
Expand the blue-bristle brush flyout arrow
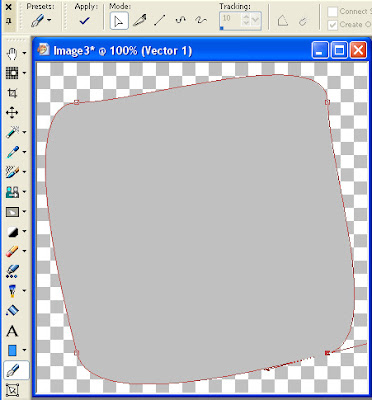(x=24, y=291)
